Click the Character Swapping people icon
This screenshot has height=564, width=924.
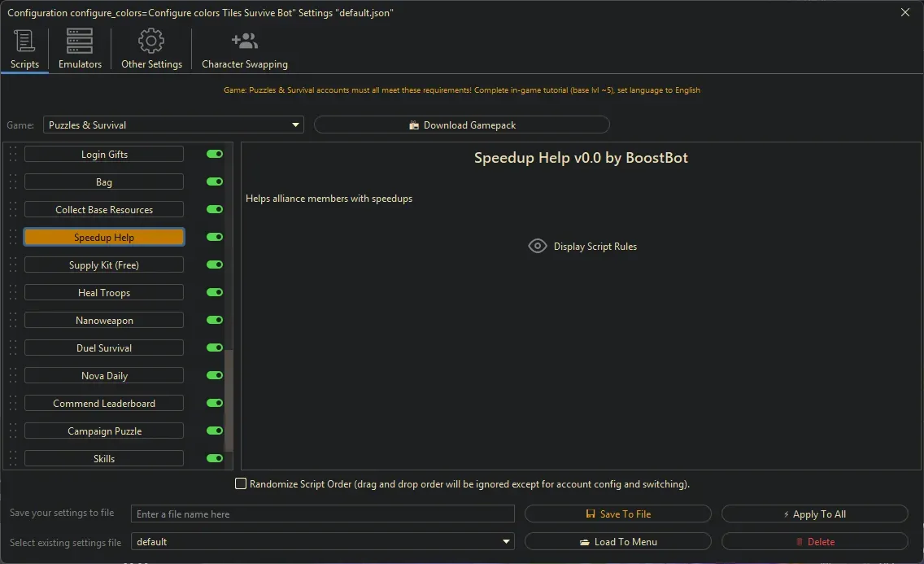click(244, 41)
